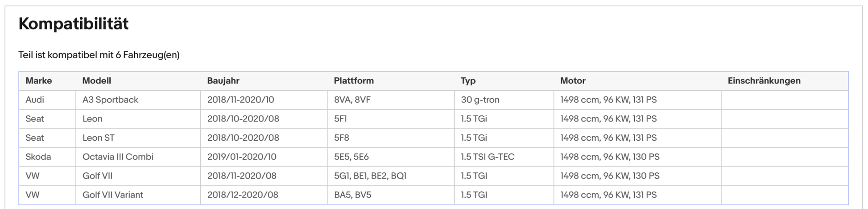Select the Leon ST model cell
The width and height of the screenshot is (868, 209).
(99, 138)
